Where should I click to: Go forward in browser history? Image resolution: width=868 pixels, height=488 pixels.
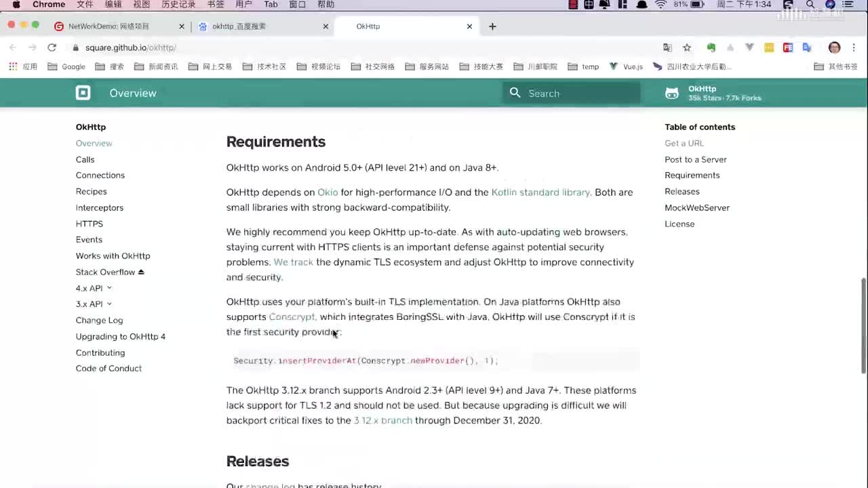tap(32, 47)
